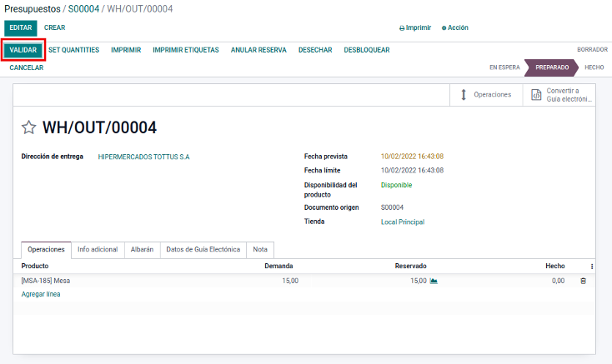Open the Datos de Guía Electrónica tab
Viewport: 612px width, 364px height.
point(203,249)
